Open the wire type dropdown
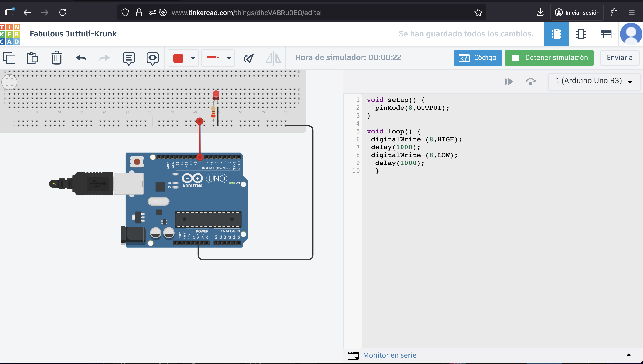The image size is (643, 364). coord(218,58)
